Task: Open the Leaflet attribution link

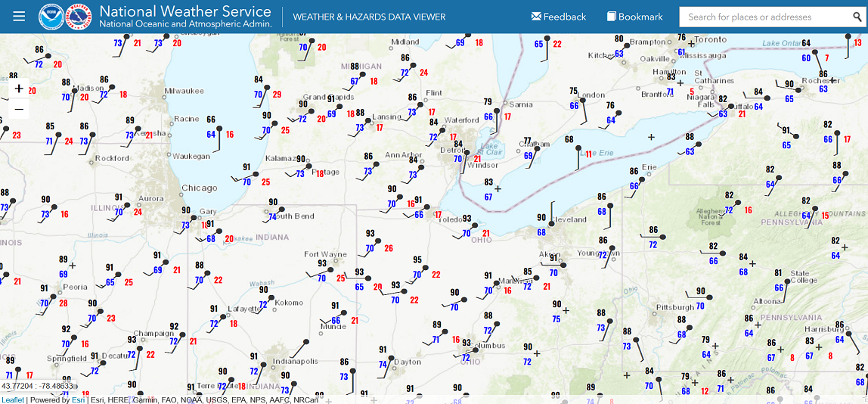Action: pos(13,399)
